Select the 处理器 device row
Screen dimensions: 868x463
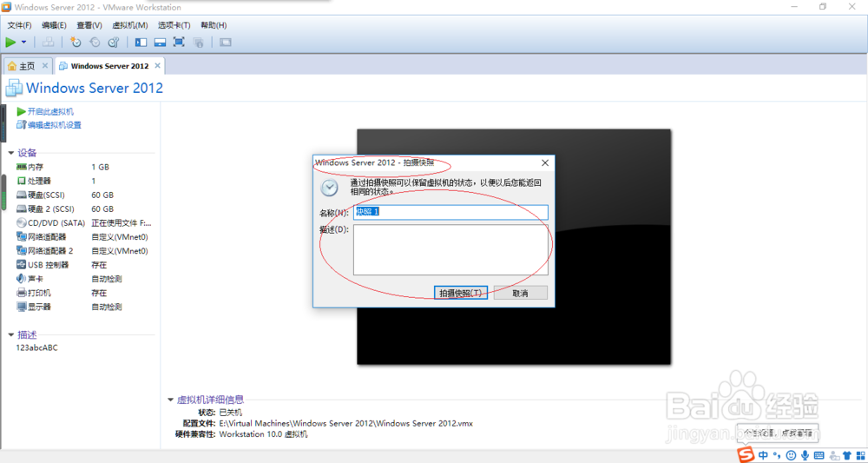click(83, 181)
